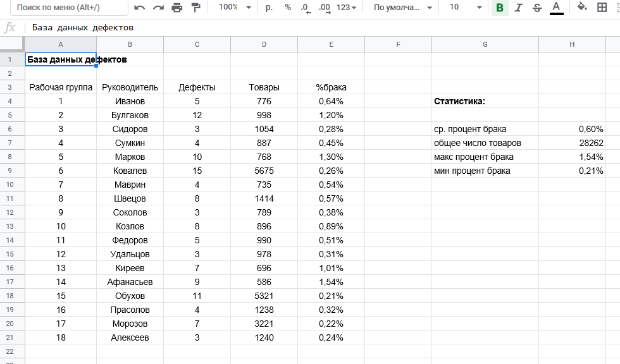The image size is (620, 364).
Task: Select the cell Удальцов
Action: pyautogui.click(x=130, y=254)
